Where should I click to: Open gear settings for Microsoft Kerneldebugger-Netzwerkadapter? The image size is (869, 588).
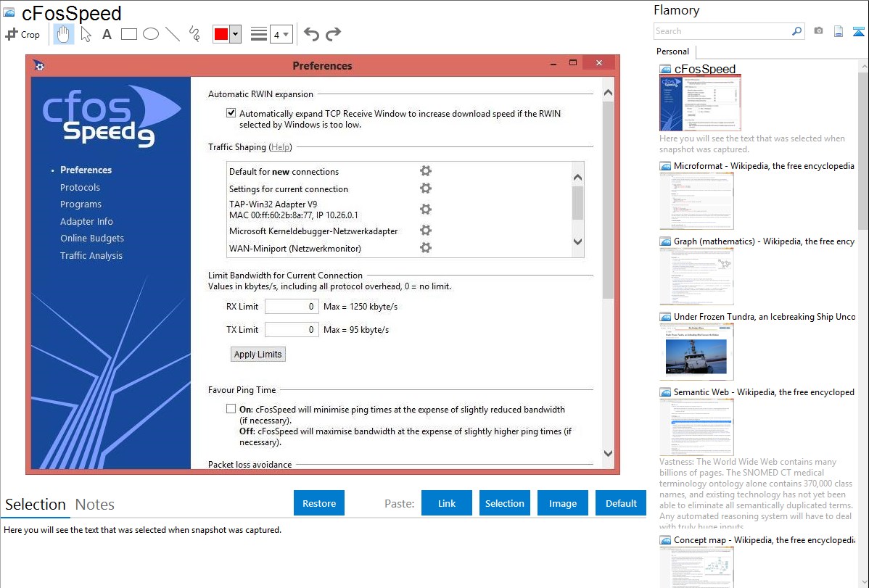(x=426, y=230)
